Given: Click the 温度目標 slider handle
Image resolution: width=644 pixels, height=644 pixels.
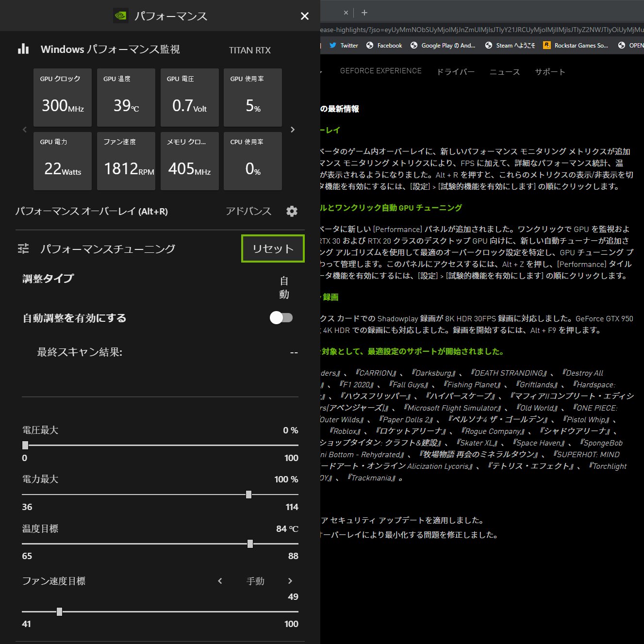Looking at the screenshot, I should (x=250, y=544).
